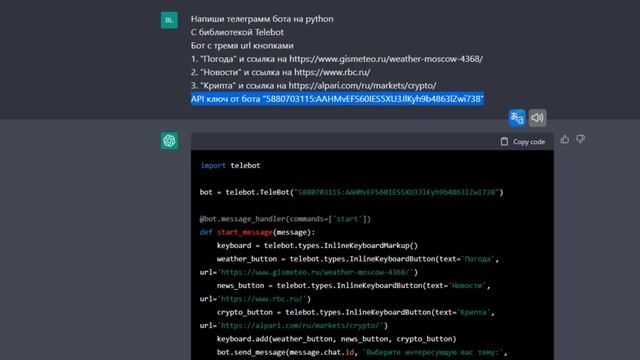640x360 pixels.
Task: Click the speaker read-aloud icon
Action: click(x=538, y=118)
